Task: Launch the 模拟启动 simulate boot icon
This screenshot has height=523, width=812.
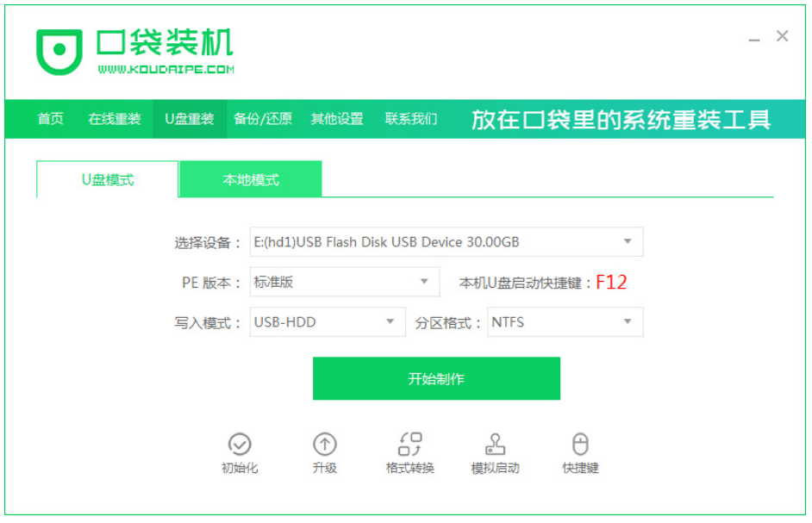Action: (x=495, y=444)
